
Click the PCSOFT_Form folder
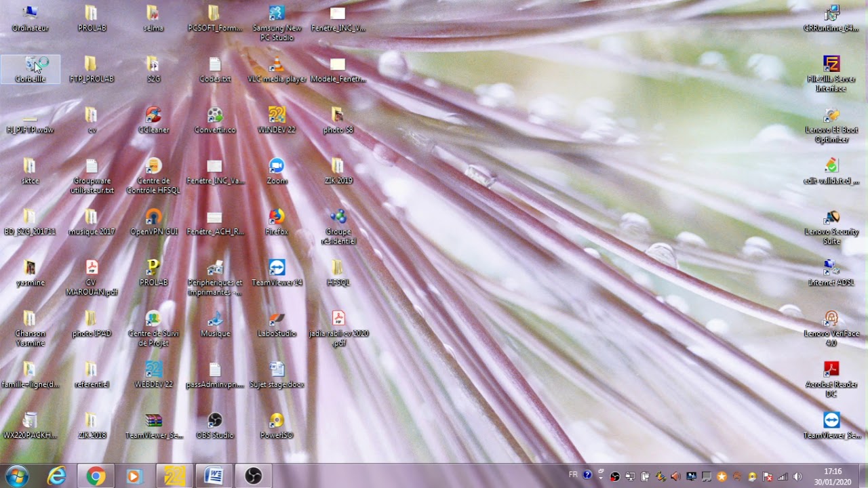pyautogui.click(x=215, y=18)
